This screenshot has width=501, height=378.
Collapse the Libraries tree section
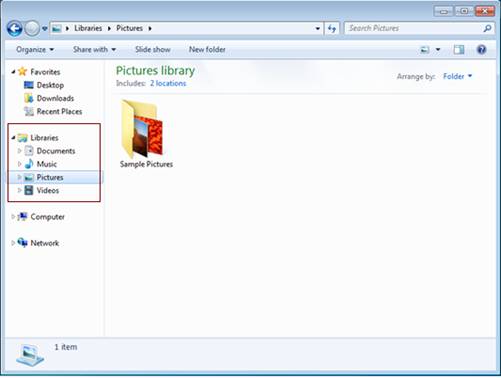click(13, 138)
